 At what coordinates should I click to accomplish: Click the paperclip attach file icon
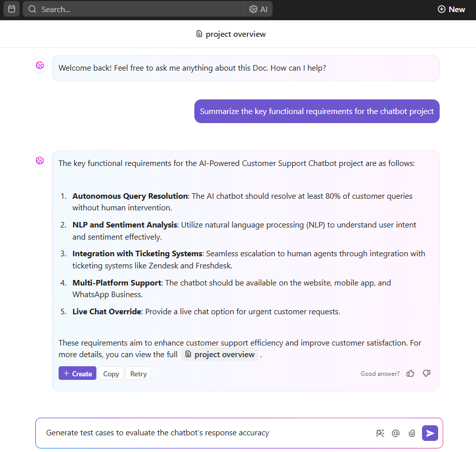point(412,433)
